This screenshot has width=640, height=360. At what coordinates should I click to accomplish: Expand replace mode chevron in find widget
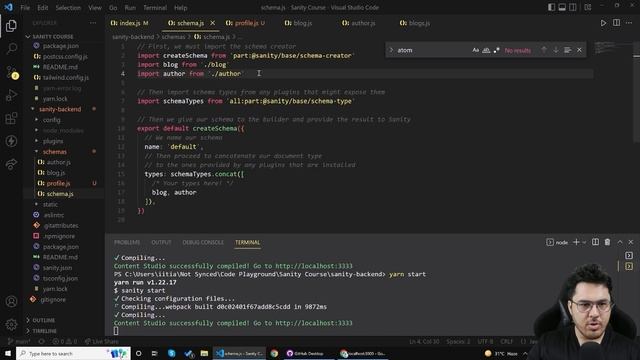click(x=391, y=50)
